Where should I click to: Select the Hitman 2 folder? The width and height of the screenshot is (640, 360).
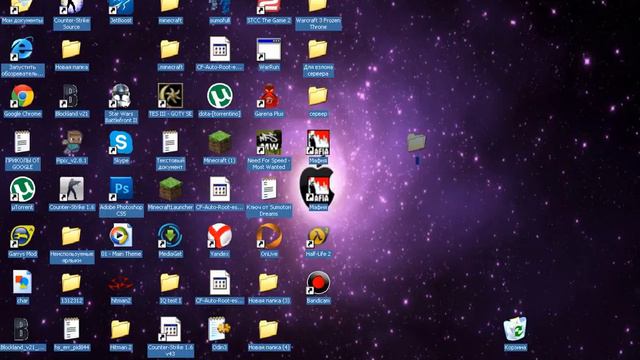point(121,329)
